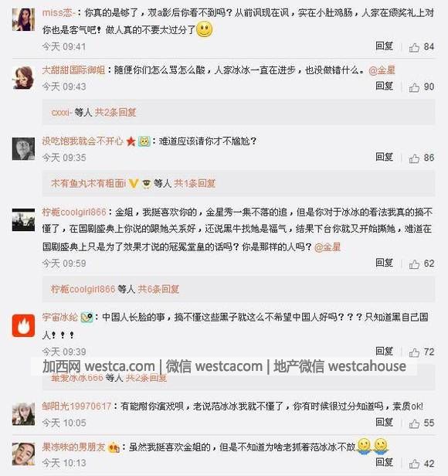448x476 pixels.
Task: Click thumbs-up icon showing 55 likes
Action: (x=414, y=423)
